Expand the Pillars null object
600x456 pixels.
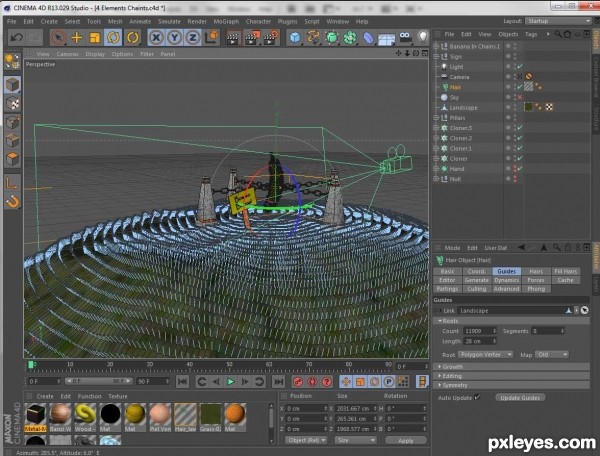pos(436,118)
